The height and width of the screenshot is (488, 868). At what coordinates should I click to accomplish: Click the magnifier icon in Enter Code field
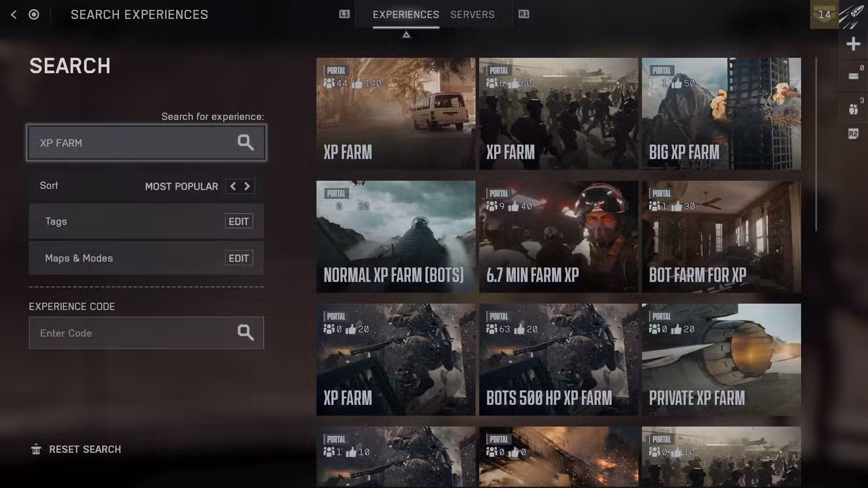pos(245,332)
